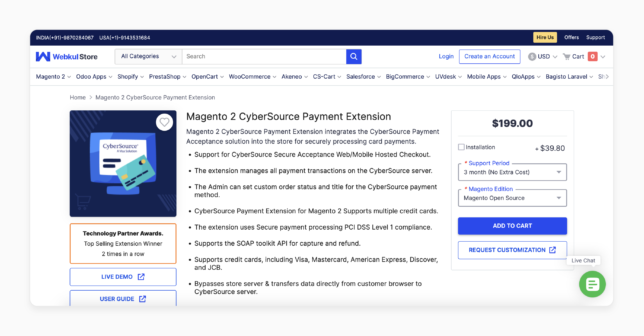
Task: Click the USA phone number
Action: coord(125,38)
